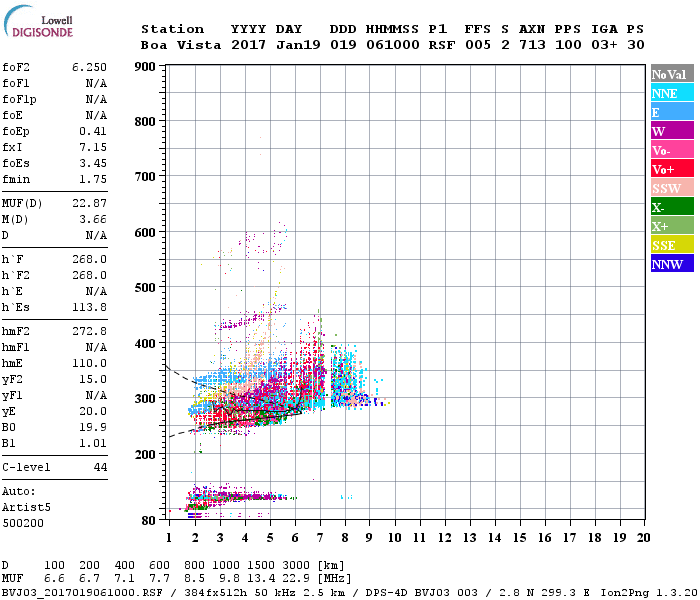Click the fmin value 1.75
This screenshot has height=600, width=700.
[93, 179]
